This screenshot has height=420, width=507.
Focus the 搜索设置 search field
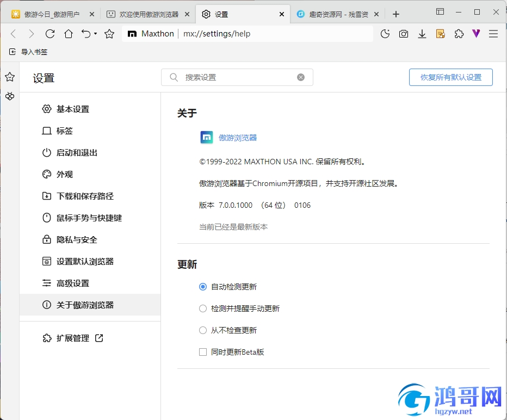point(237,77)
